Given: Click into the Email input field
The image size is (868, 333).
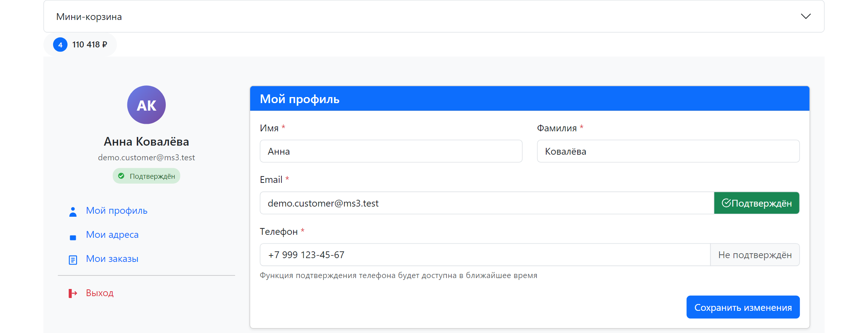Looking at the screenshot, I should click(487, 203).
